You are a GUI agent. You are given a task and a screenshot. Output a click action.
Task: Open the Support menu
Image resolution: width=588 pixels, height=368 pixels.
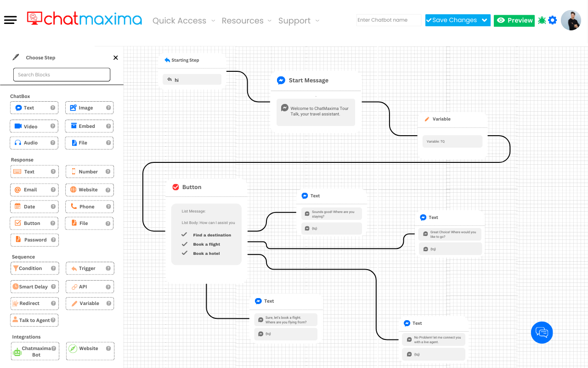click(298, 21)
